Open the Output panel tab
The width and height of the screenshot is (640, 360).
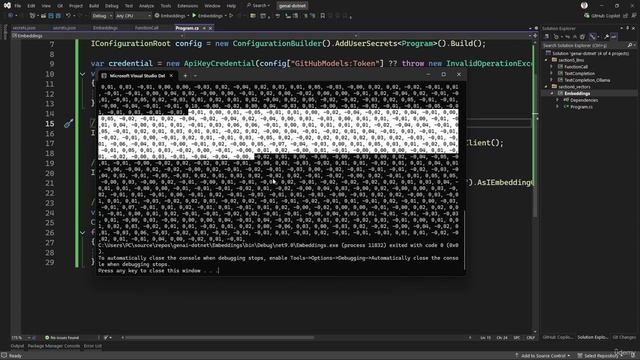[x=17, y=346]
